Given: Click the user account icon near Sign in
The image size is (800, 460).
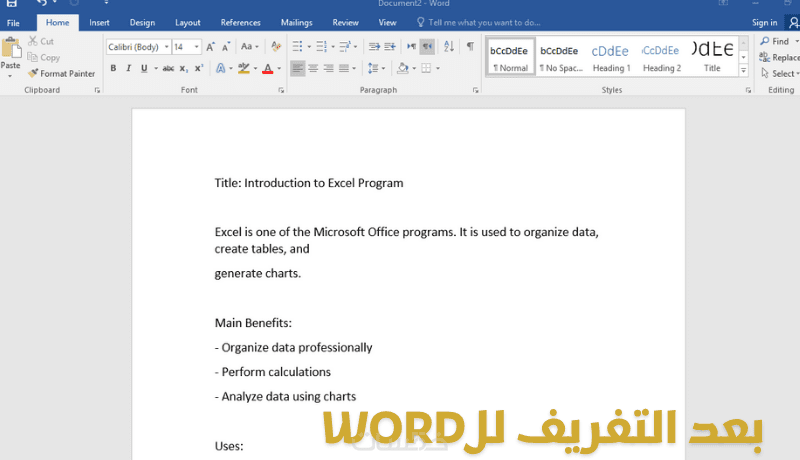Looking at the screenshot, I should [794, 22].
